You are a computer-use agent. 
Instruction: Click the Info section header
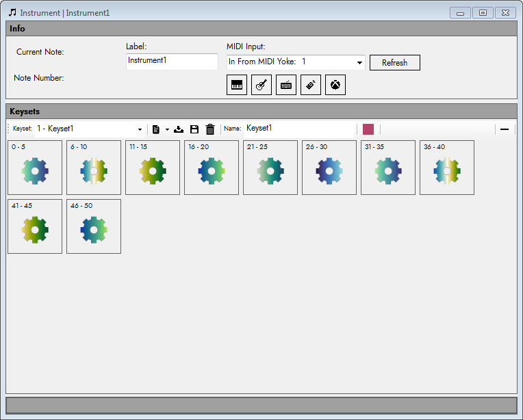[x=261, y=28]
